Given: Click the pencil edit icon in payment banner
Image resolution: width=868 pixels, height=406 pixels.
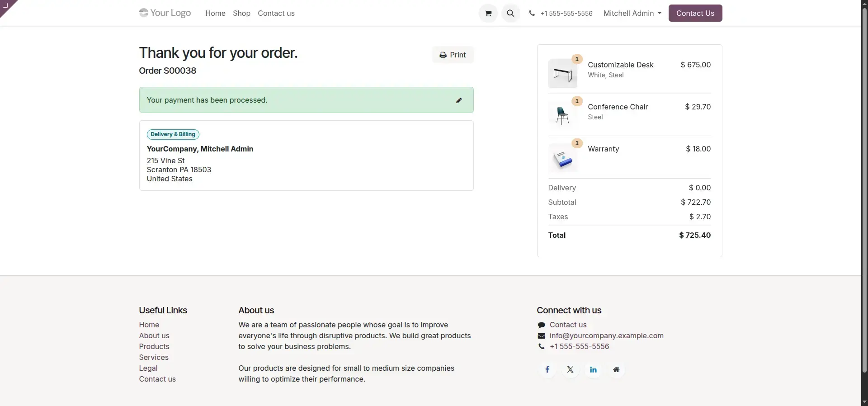Looking at the screenshot, I should (x=459, y=100).
